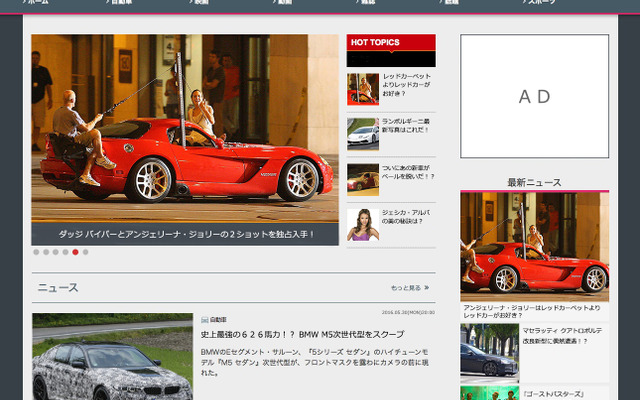
Task: Select the active red carousel dot
Action: click(75, 252)
